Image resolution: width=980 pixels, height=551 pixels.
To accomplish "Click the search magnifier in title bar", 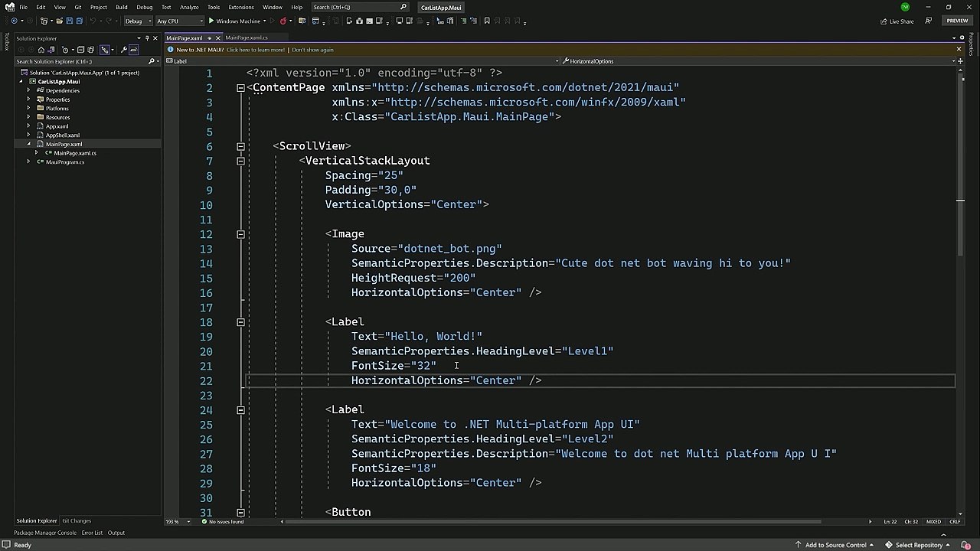I will pyautogui.click(x=403, y=7).
